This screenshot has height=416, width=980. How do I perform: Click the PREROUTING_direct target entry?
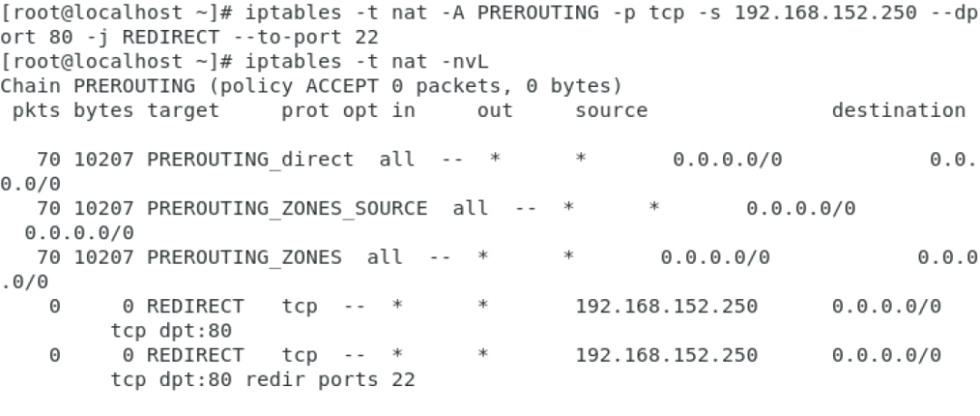coord(250,160)
